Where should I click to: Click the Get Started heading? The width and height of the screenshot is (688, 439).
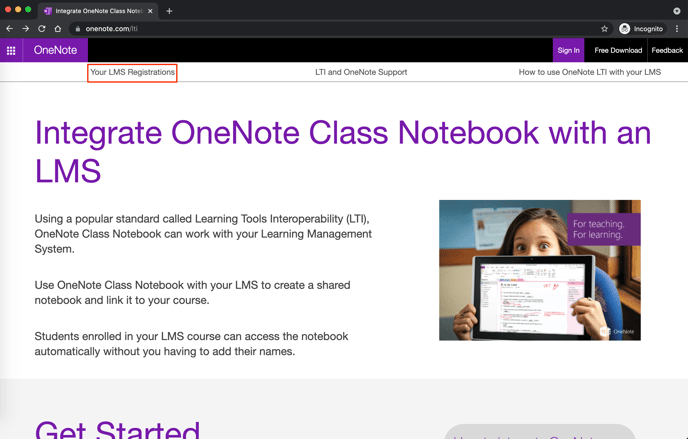point(118,429)
